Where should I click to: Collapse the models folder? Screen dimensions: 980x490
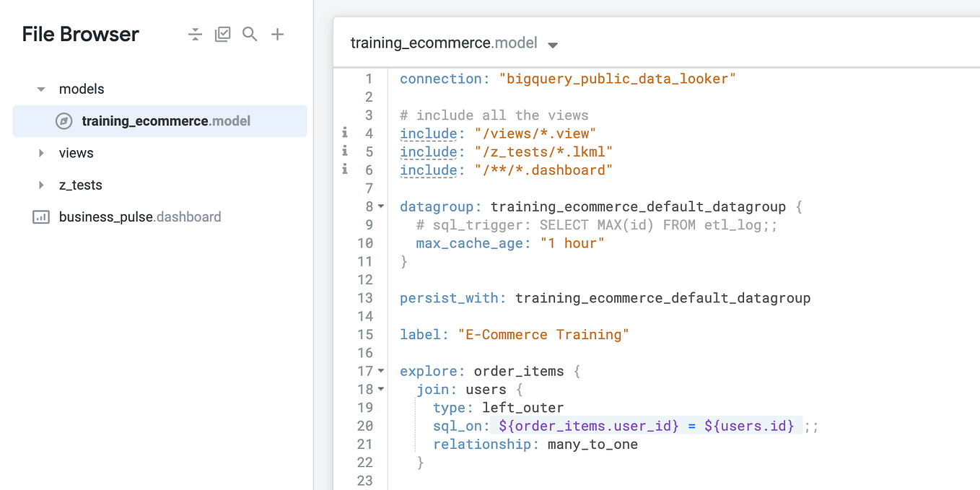40,88
